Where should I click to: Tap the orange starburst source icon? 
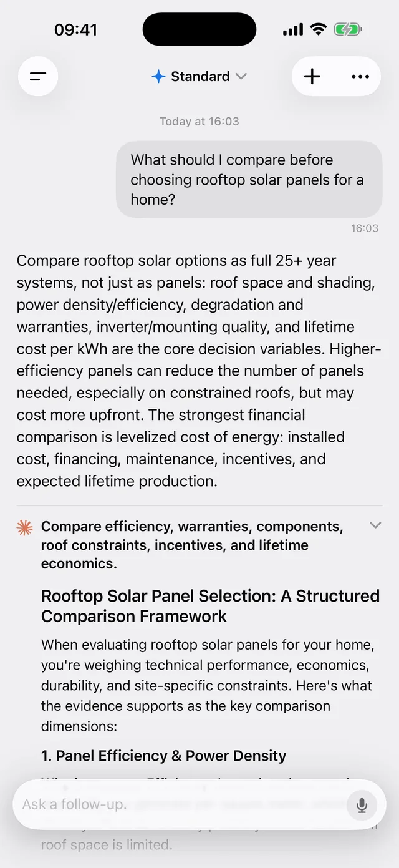point(24,528)
